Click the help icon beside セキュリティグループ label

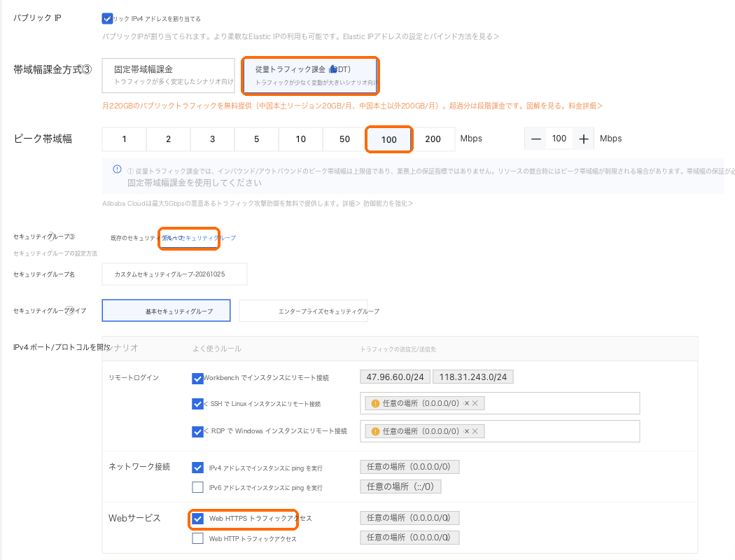click(71, 237)
